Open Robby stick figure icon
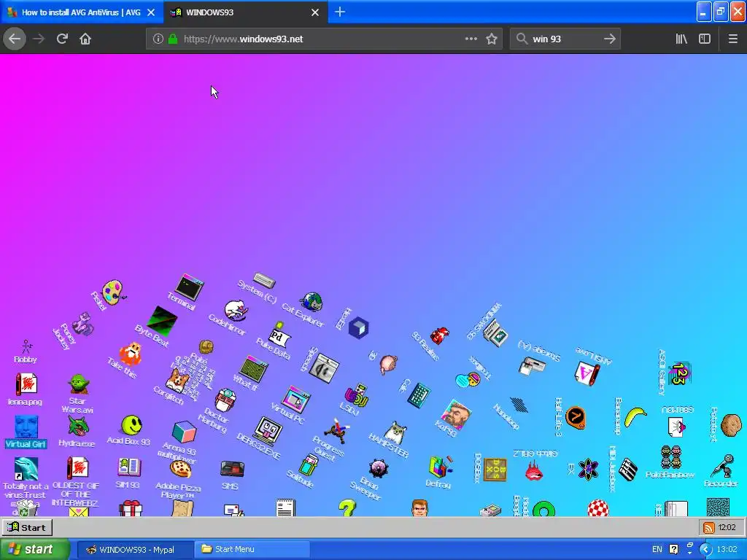747x560 pixels. pyautogui.click(x=26, y=347)
